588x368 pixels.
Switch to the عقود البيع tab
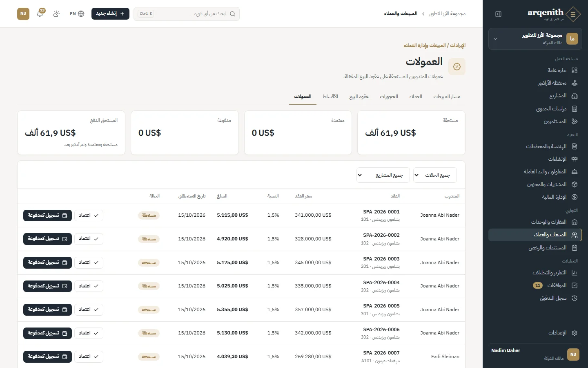coord(359,96)
